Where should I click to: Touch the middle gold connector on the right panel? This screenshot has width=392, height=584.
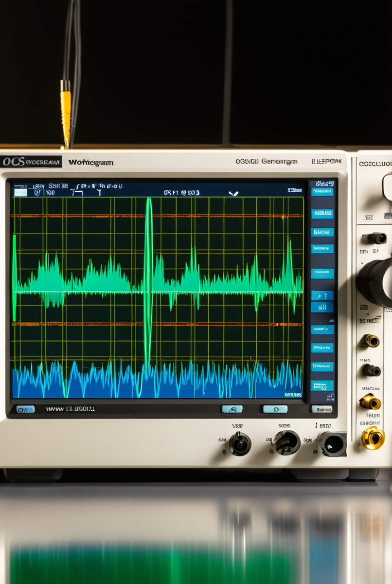370,401
